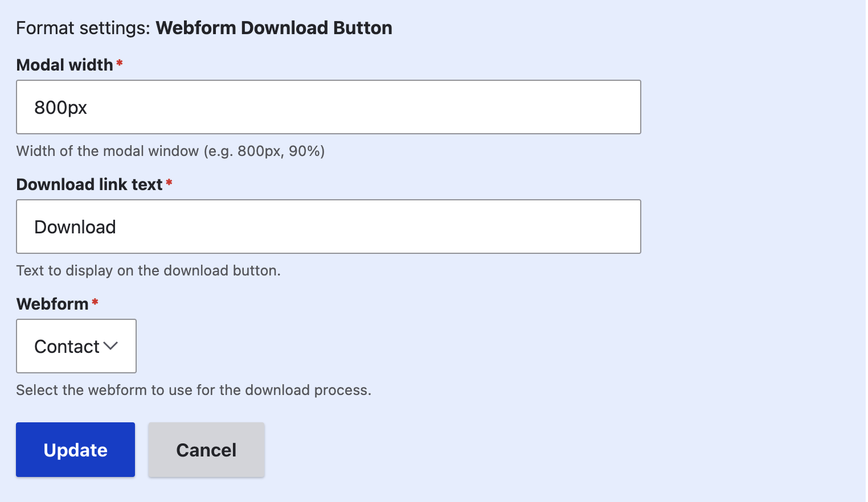868x502 pixels.
Task: Click the Update button
Action: 75,450
